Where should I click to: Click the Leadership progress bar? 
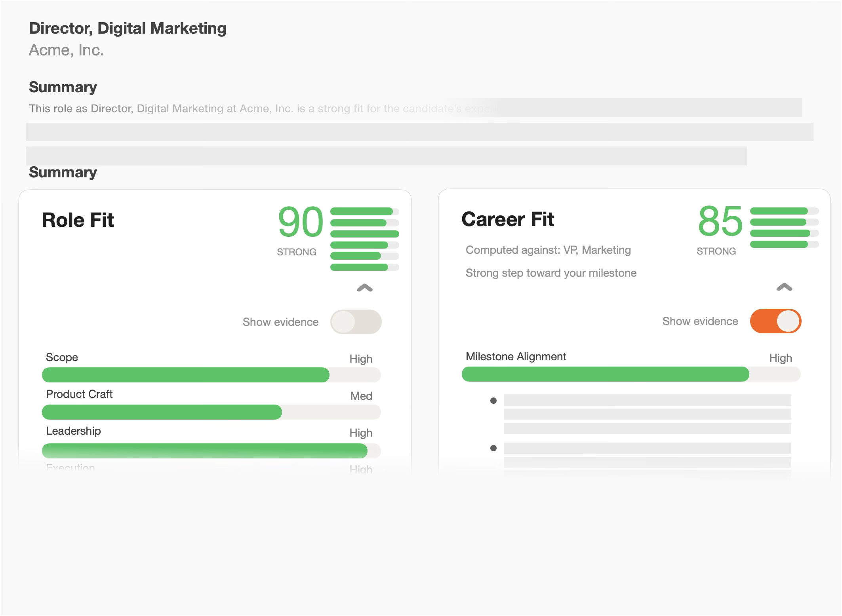pos(211,451)
